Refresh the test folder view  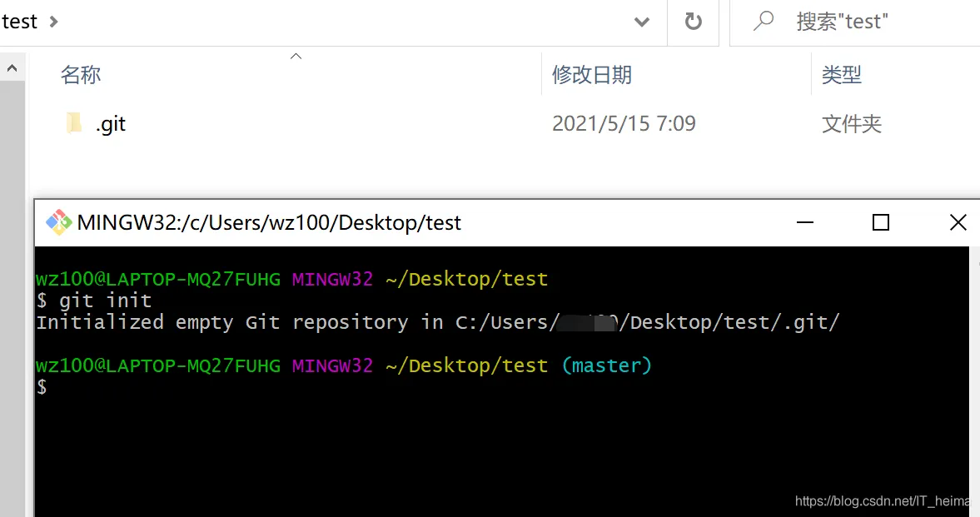coord(693,22)
